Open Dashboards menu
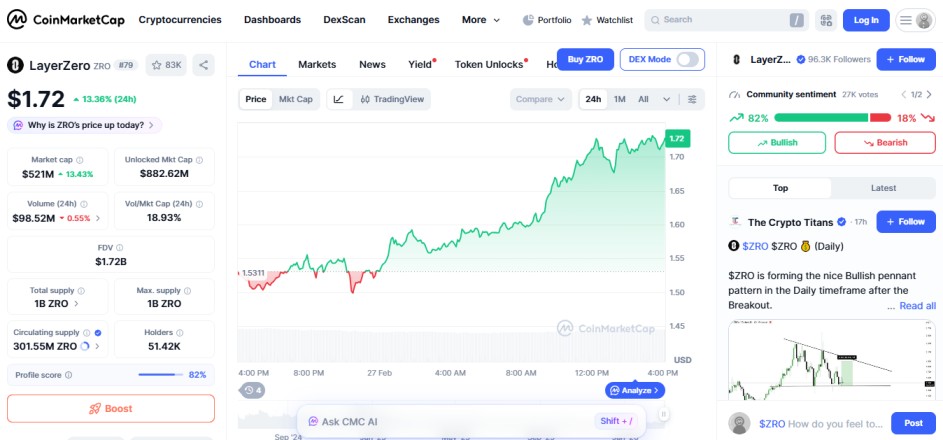This screenshot has height=440, width=943. coord(272,20)
